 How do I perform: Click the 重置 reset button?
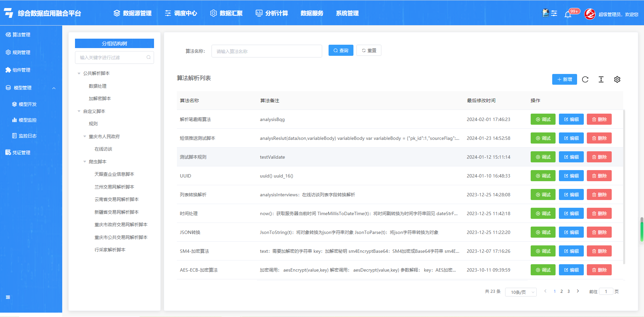[369, 50]
